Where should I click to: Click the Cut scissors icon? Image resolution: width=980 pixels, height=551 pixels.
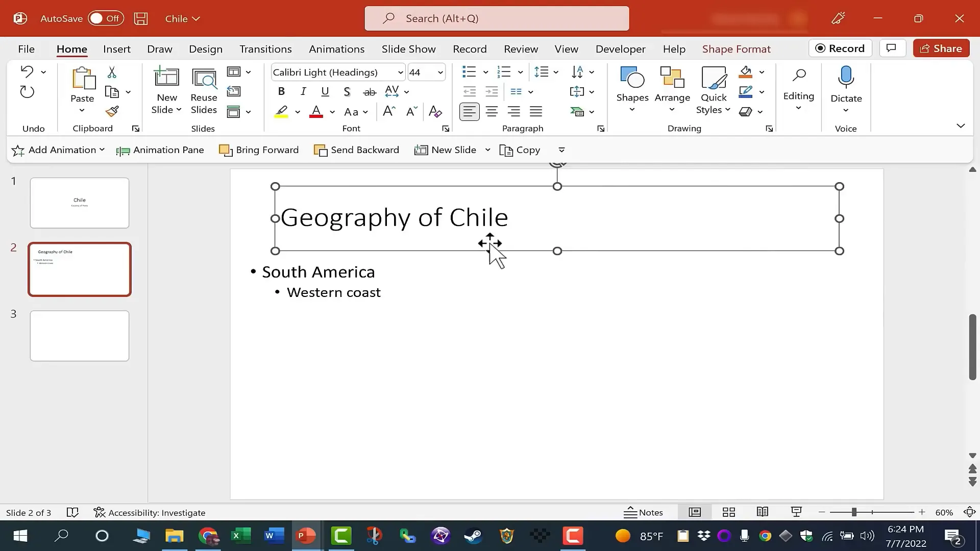click(x=112, y=72)
